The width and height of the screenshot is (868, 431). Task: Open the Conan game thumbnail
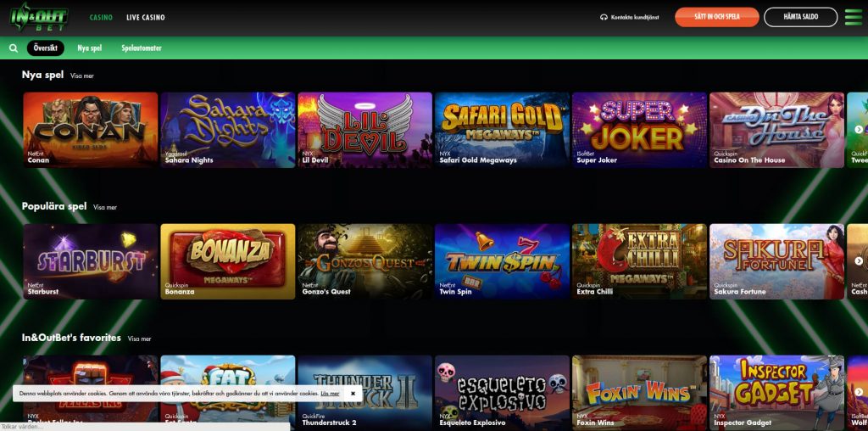pos(90,130)
